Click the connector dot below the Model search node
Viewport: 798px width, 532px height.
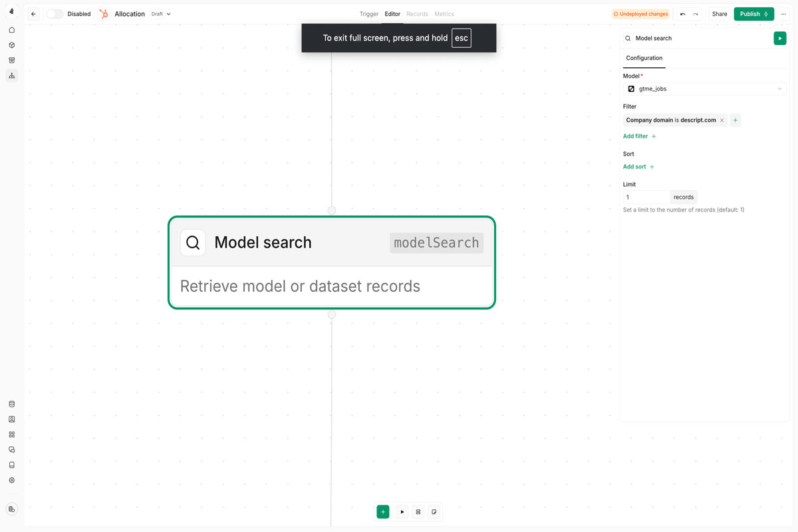(332, 315)
